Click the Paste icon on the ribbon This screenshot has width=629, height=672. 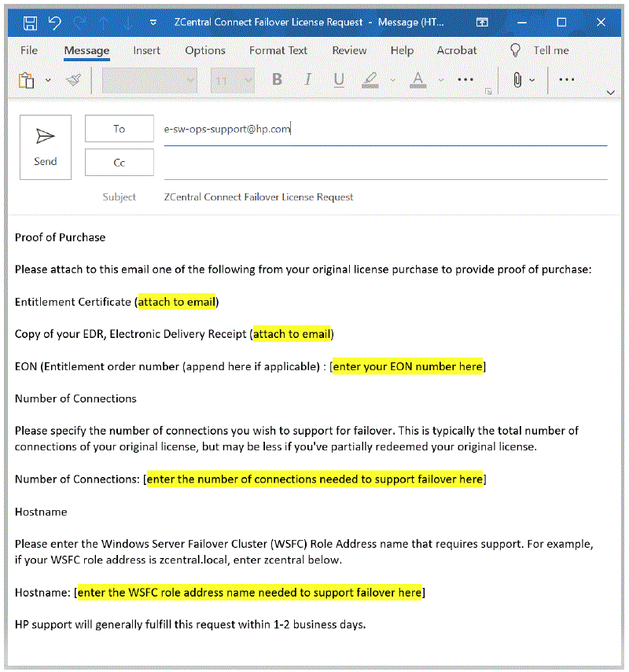pos(25,79)
